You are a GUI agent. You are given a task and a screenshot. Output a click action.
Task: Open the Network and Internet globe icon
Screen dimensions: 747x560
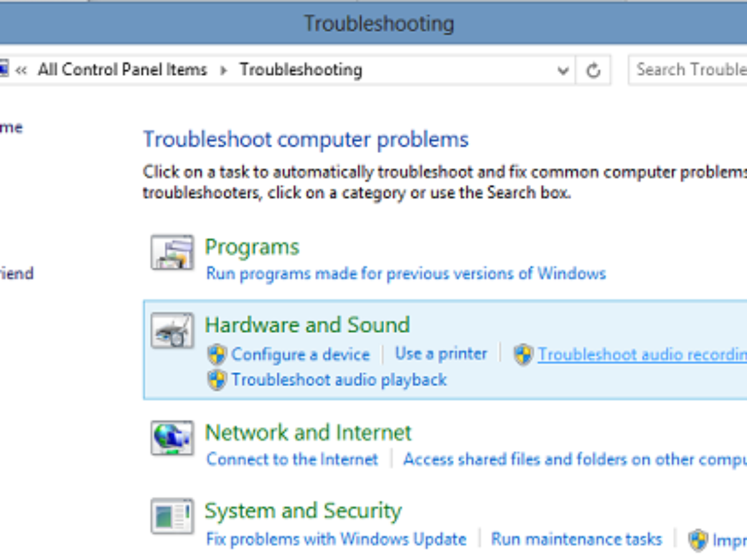172,438
